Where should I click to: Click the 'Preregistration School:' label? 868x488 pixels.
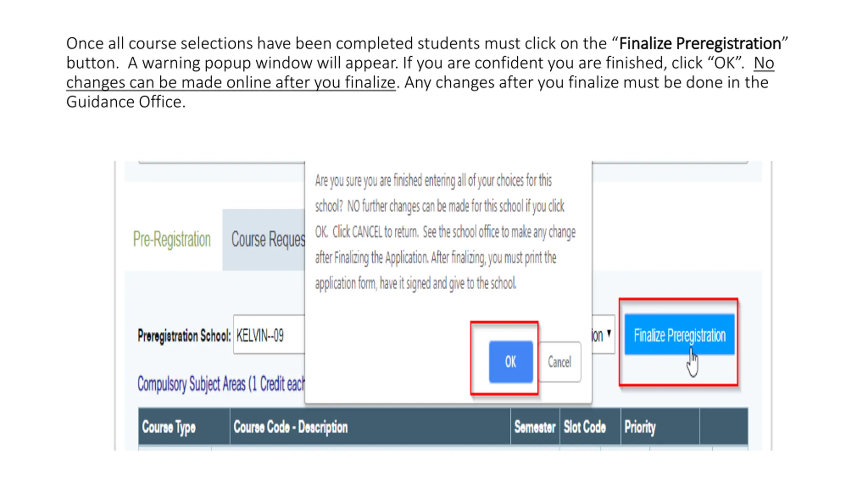click(x=184, y=335)
